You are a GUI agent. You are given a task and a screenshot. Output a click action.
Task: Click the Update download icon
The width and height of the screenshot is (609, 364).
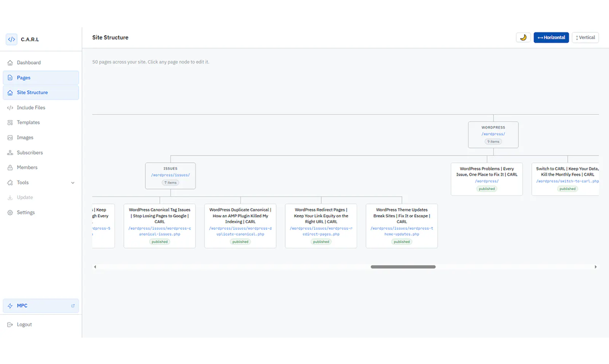click(10, 197)
